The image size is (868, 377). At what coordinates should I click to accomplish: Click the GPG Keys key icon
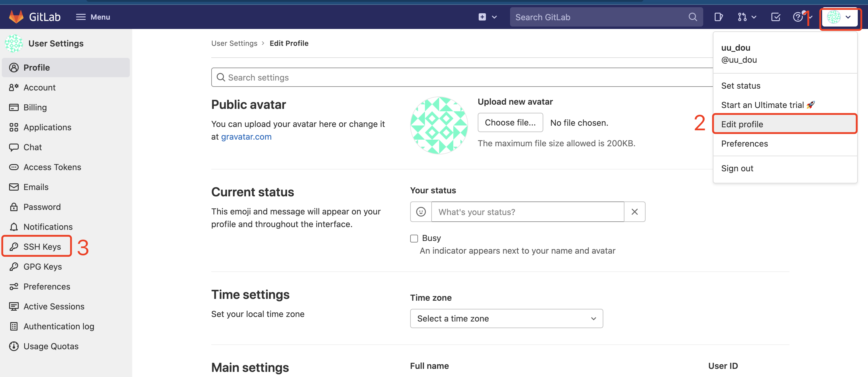(x=14, y=267)
